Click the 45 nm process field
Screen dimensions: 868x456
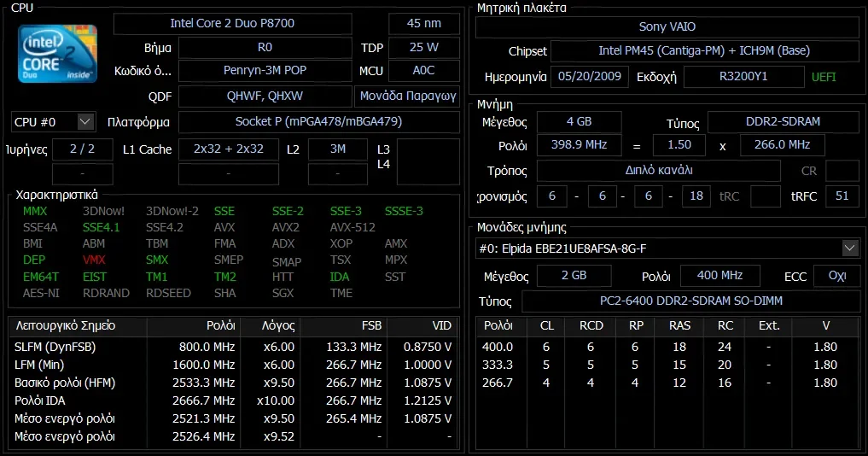tap(424, 23)
